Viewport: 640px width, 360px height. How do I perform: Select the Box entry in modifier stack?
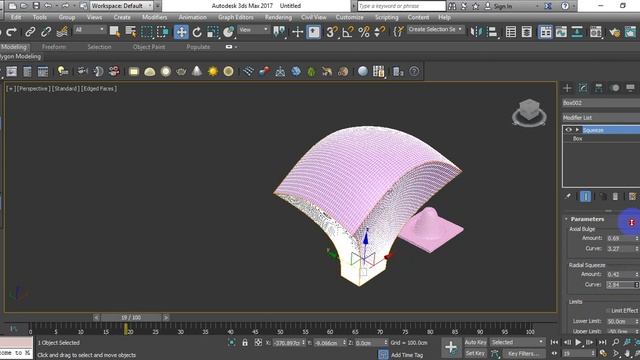pos(577,139)
